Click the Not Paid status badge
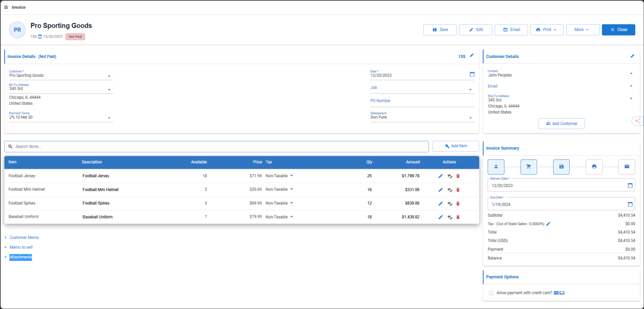 [x=75, y=37]
